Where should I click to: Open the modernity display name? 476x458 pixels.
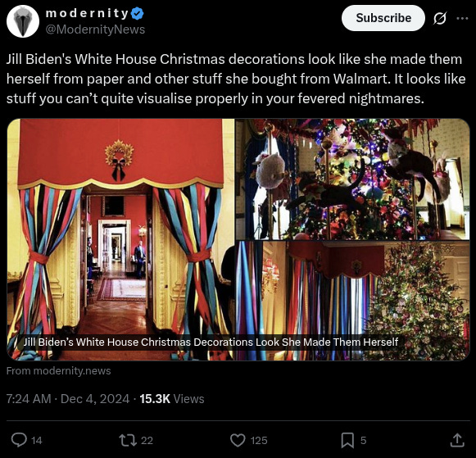pos(87,13)
